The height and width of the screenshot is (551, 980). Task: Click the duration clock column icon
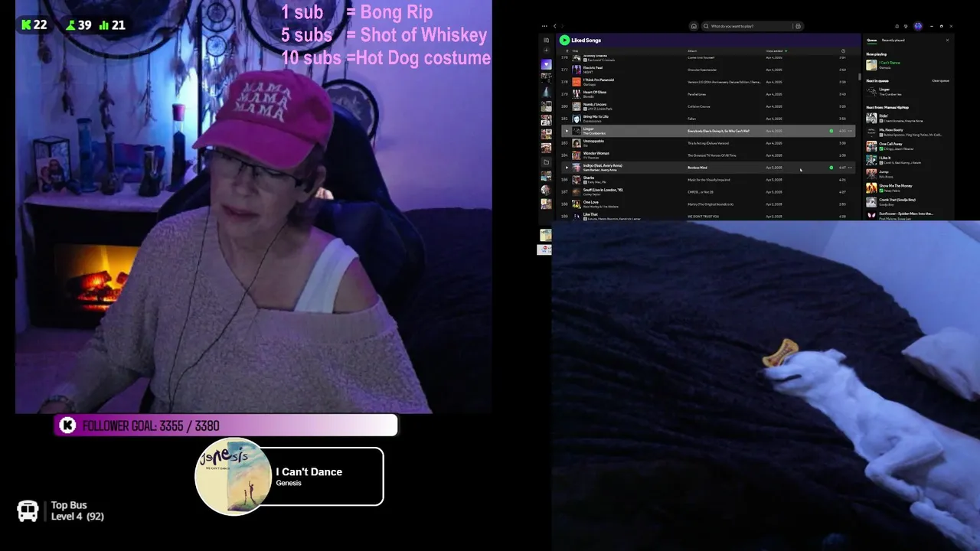coord(843,51)
